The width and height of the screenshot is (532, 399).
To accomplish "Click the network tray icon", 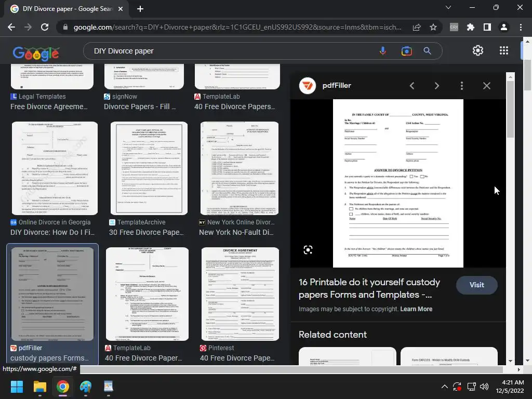I will click(x=471, y=387).
